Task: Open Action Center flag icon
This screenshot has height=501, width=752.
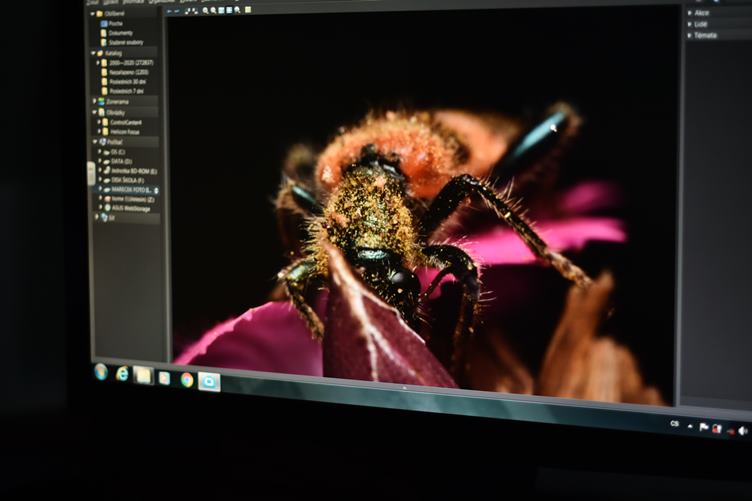Action: (x=704, y=427)
